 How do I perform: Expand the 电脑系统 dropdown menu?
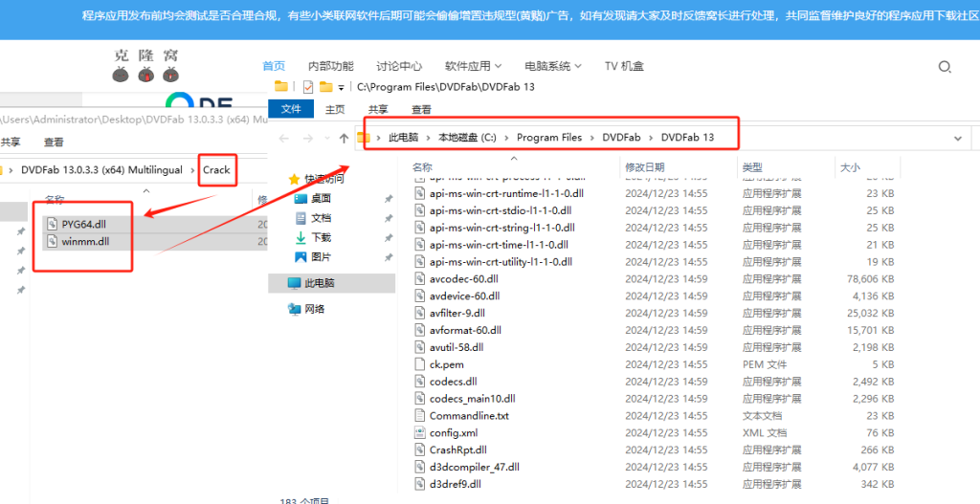coord(553,66)
